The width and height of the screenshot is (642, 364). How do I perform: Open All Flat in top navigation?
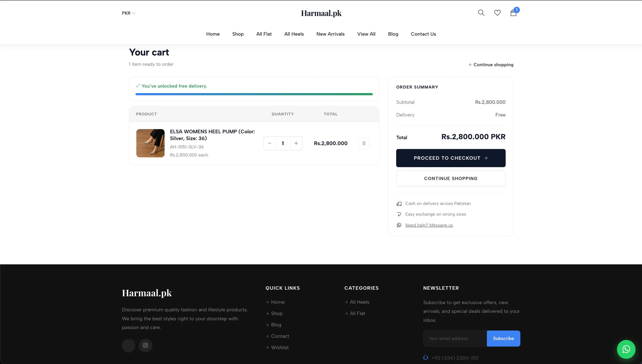(264, 34)
